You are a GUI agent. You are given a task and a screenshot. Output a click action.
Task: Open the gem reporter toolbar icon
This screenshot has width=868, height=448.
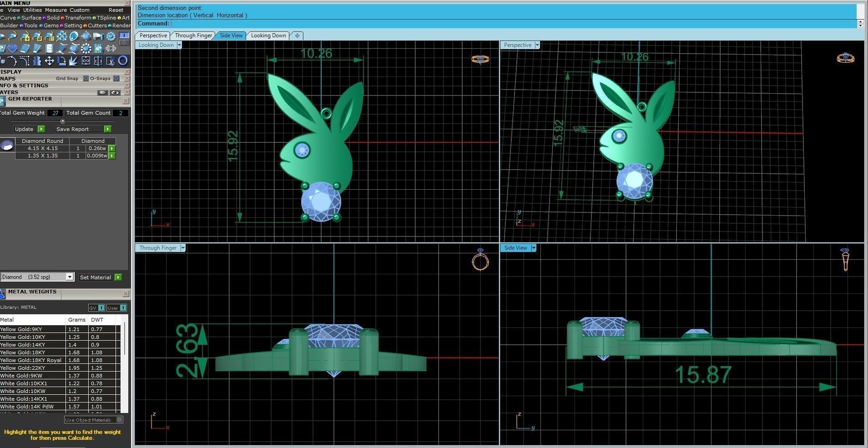98,48
